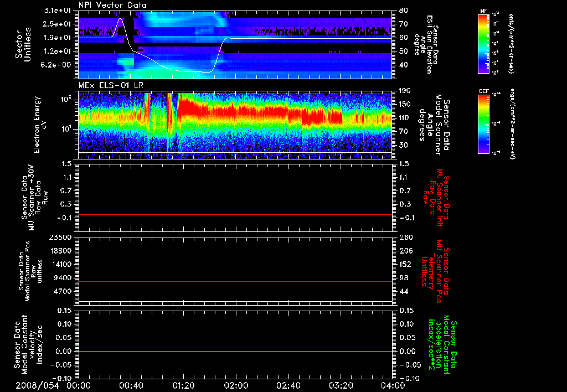This screenshot has height=392, width=567.
Task: Click the "9400" scanner position tick value
Action: point(63,278)
